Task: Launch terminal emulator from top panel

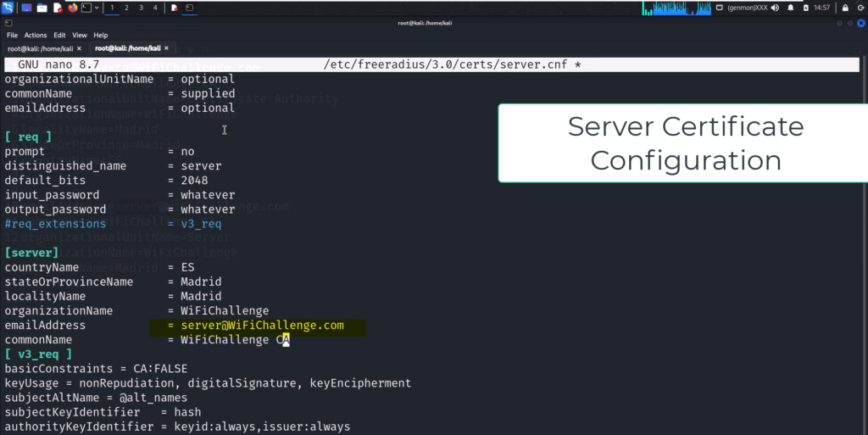Action: 86,8
